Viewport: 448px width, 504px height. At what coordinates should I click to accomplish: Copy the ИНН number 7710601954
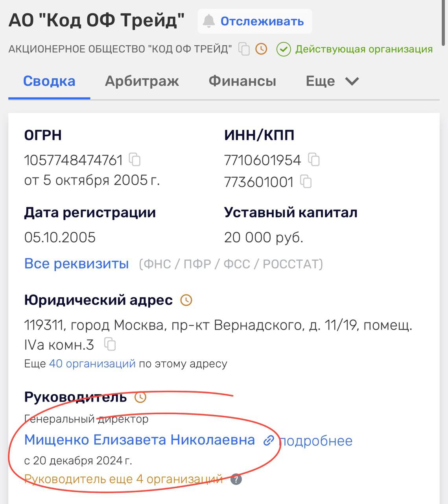coord(314,160)
